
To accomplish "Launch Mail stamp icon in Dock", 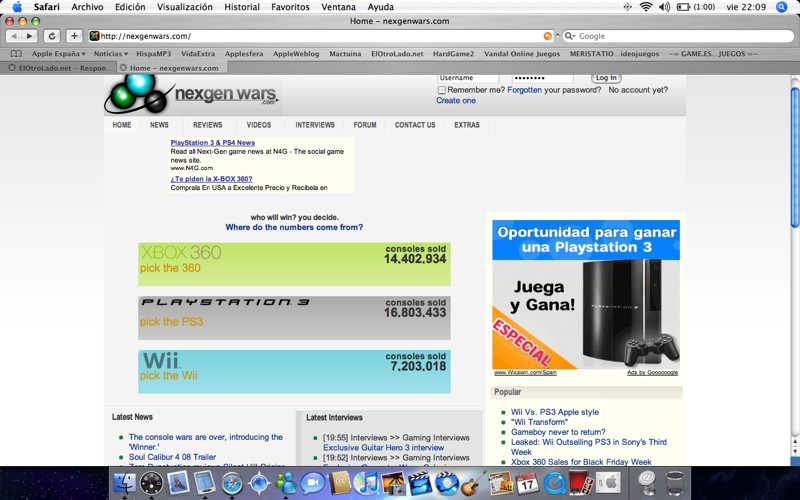I will [178, 482].
